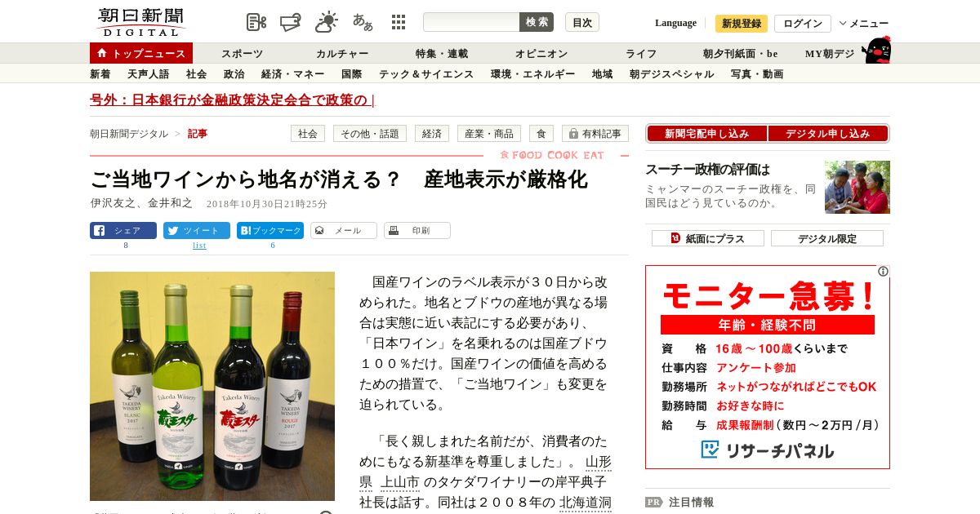The image size is (980, 514).
Task: Select 天声人語 in sub navigation
Action: click(x=149, y=74)
